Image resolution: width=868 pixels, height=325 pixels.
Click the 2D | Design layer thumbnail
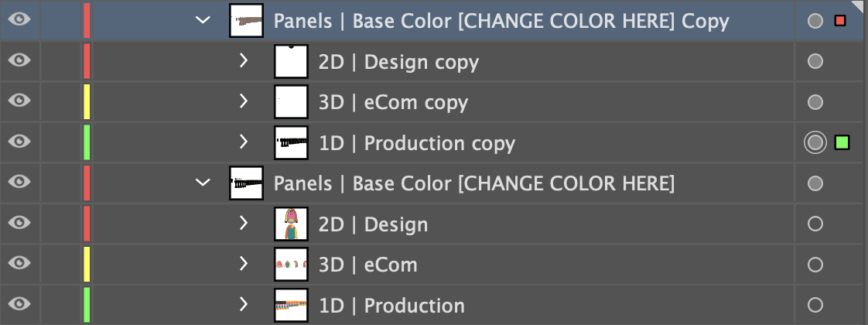(x=292, y=224)
